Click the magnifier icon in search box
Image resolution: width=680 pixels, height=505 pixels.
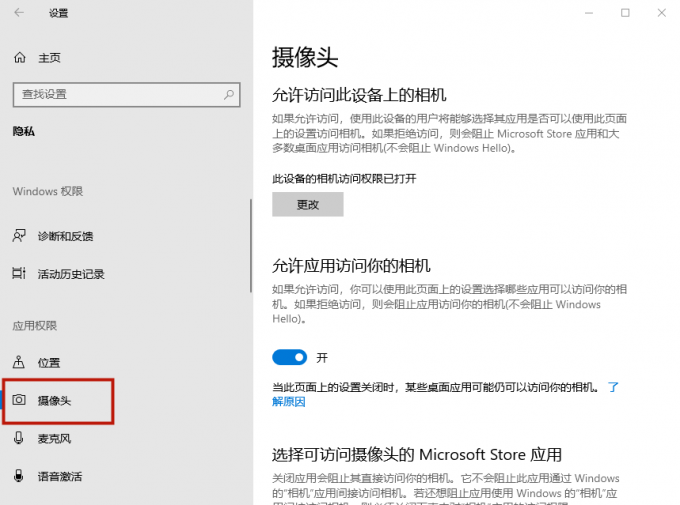(x=229, y=94)
